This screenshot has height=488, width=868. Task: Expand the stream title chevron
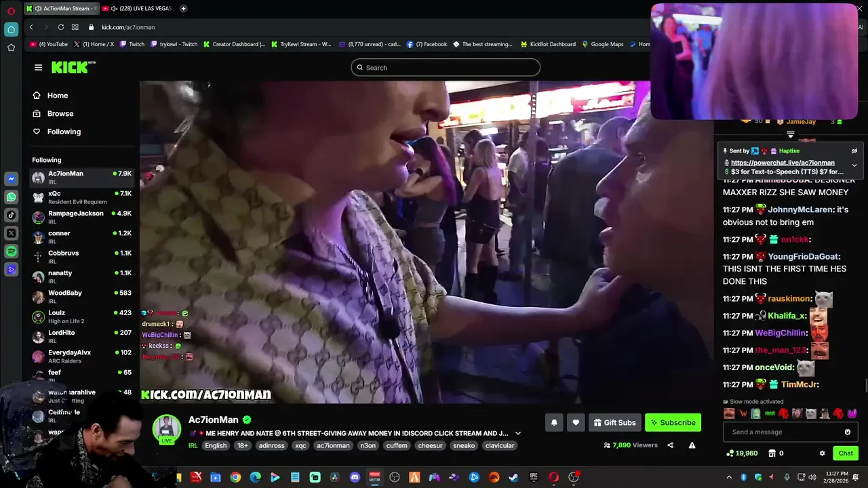[x=518, y=433]
